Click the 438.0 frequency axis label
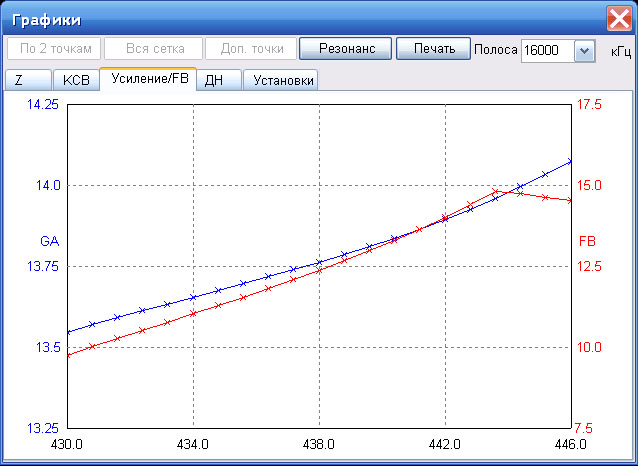 [x=319, y=444]
